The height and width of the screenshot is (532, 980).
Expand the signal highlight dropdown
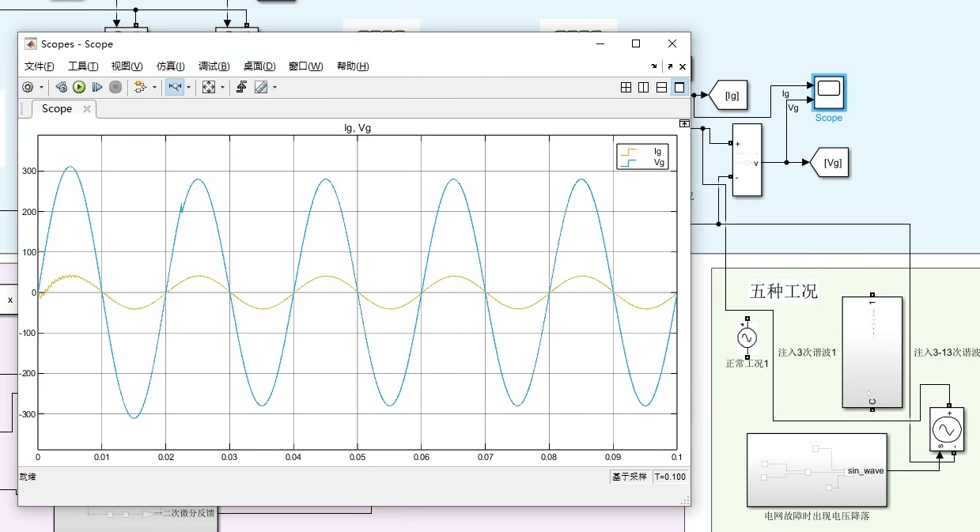(154, 87)
